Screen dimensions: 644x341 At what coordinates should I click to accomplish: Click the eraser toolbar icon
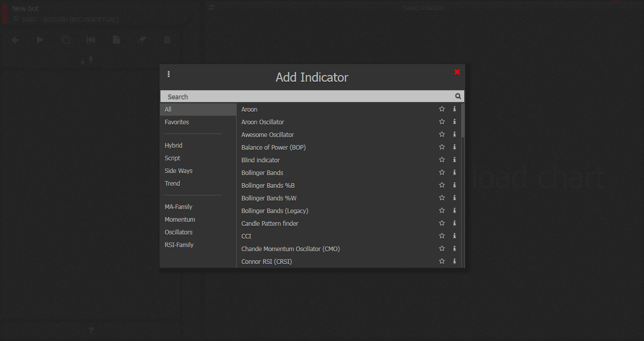coord(142,40)
